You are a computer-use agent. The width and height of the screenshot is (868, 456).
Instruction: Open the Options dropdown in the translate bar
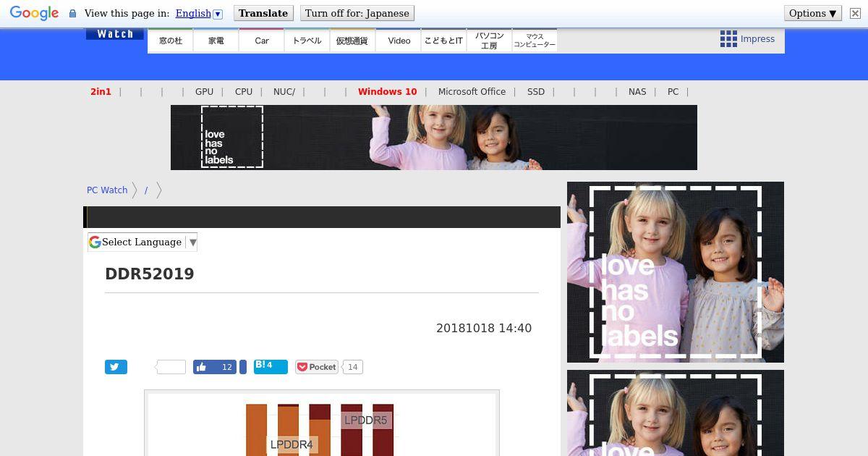[813, 13]
